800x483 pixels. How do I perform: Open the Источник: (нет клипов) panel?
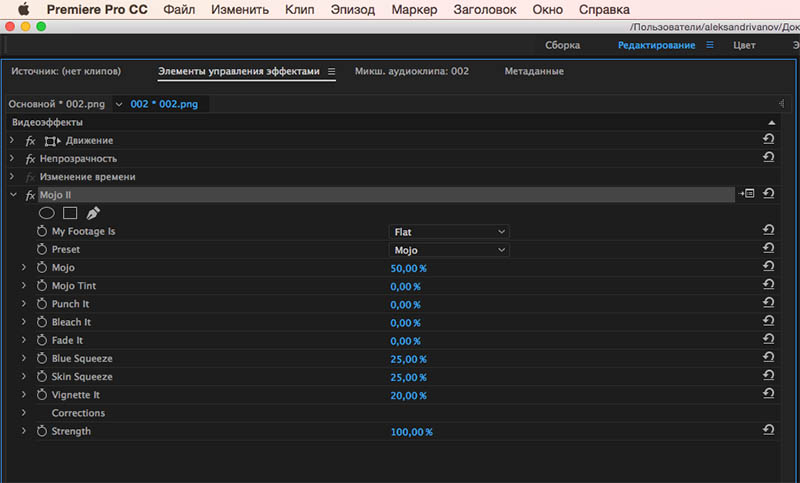[66, 71]
